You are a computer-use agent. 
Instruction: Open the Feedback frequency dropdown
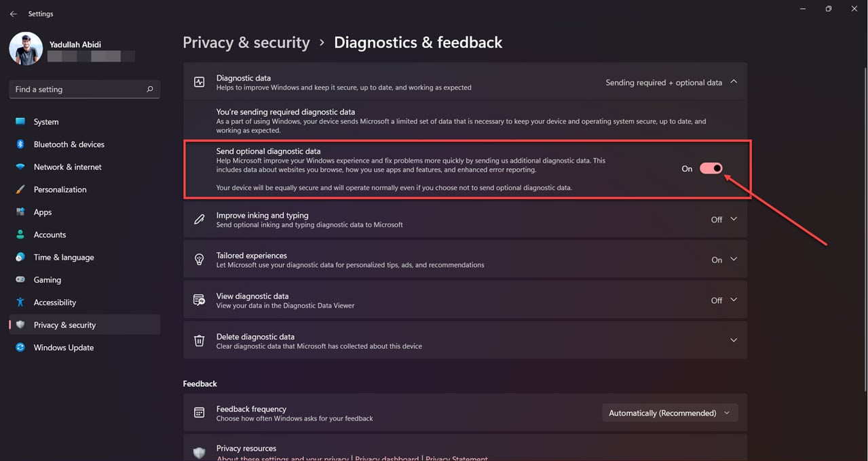(669, 412)
